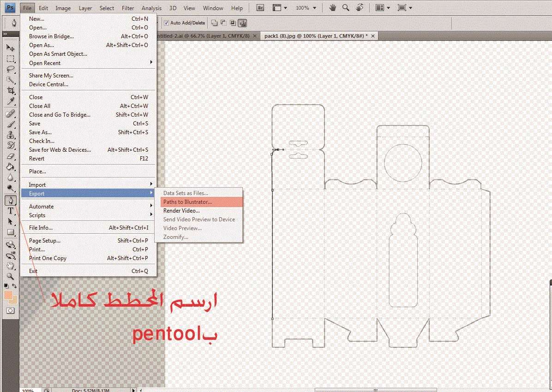
Task: Select the 3D Rotate tool
Action: coord(11,244)
